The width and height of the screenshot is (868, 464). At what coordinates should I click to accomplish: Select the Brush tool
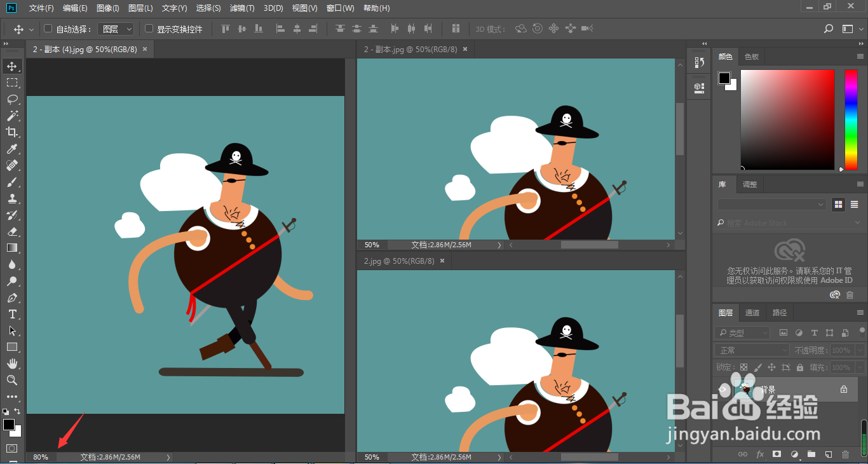point(12,182)
